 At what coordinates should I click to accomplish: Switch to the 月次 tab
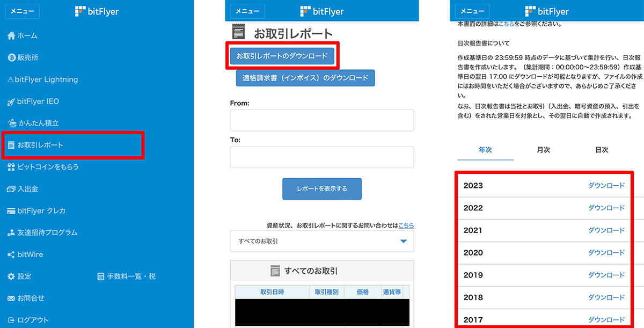coord(544,150)
